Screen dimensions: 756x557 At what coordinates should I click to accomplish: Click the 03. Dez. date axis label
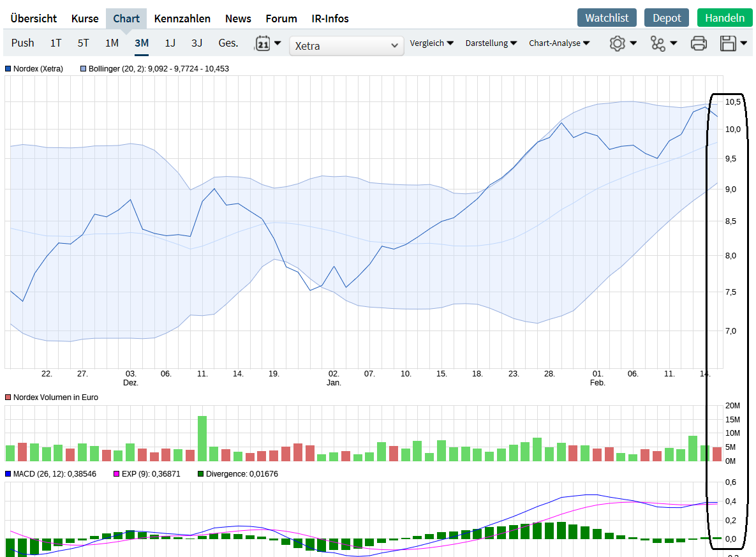[x=131, y=378]
